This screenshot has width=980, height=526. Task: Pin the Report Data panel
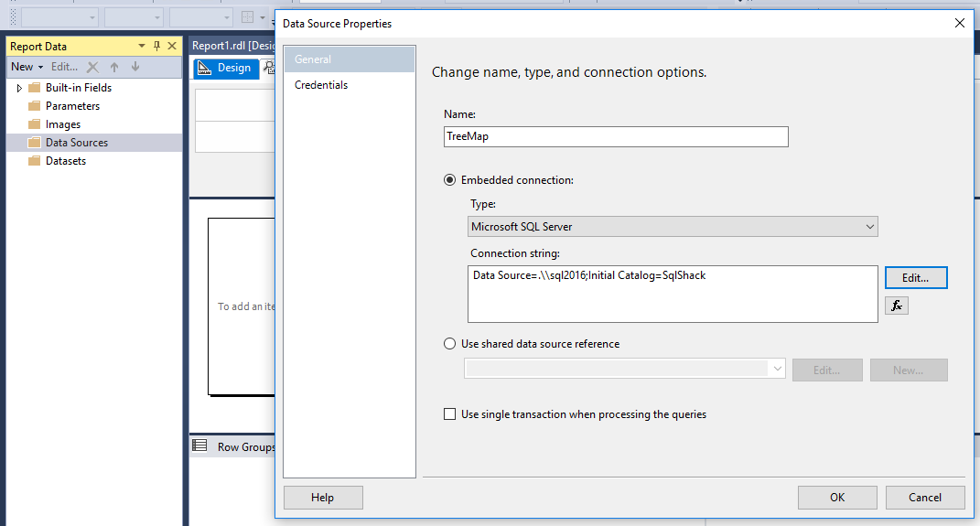tap(156, 46)
